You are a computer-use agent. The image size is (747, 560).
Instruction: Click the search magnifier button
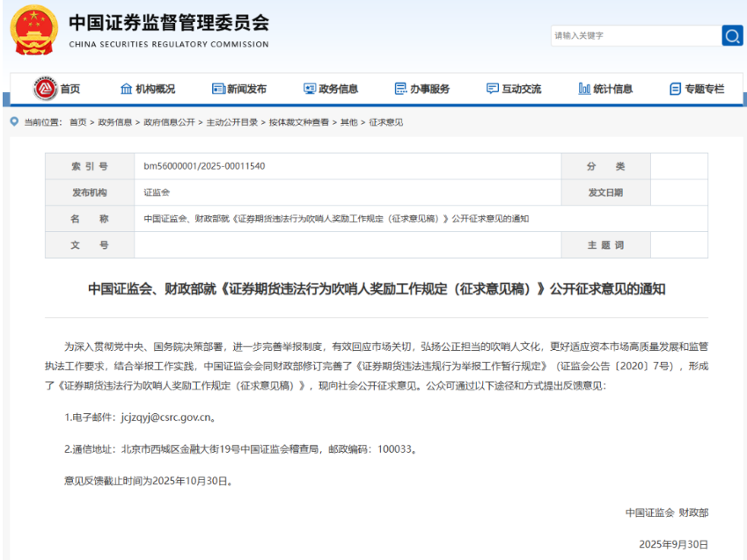point(732,36)
